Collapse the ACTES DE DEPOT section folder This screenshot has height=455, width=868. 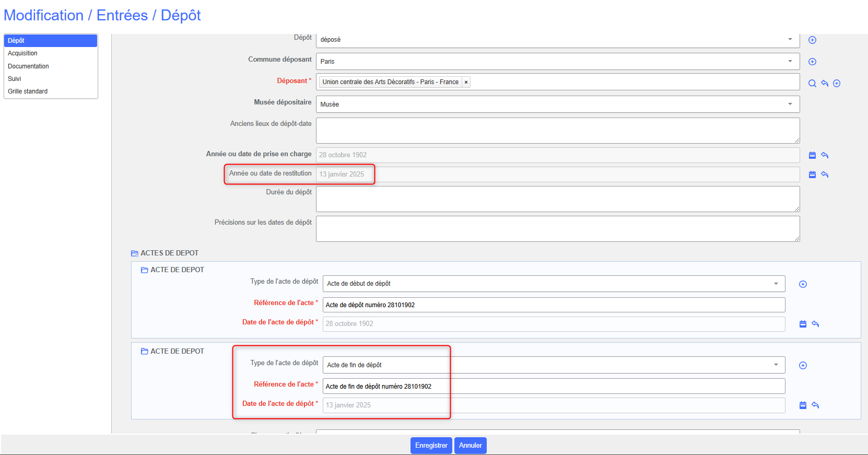(x=135, y=253)
